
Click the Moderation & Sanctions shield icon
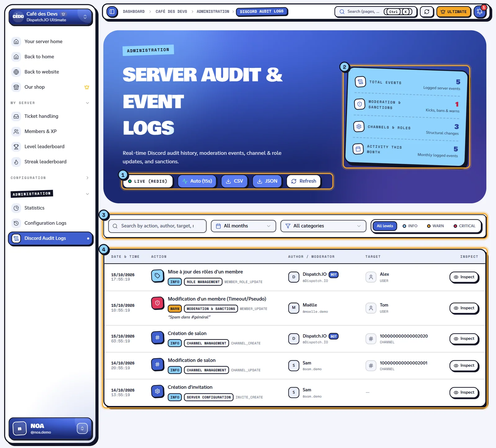(360, 104)
